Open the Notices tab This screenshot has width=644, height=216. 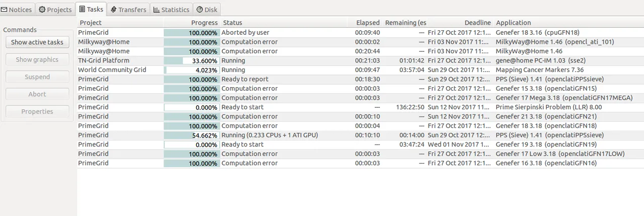tap(17, 9)
